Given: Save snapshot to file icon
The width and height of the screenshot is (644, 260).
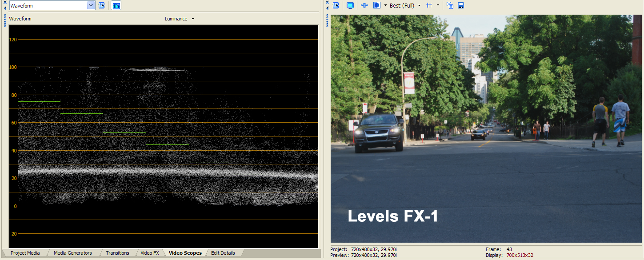Looking at the screenshot, I should tap(461, 5).
